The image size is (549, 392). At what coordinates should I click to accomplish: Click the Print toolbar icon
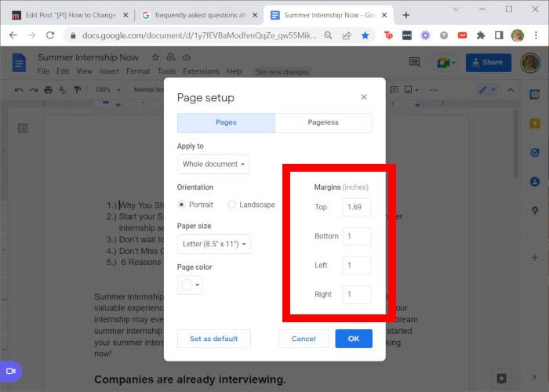pos(48,90)
